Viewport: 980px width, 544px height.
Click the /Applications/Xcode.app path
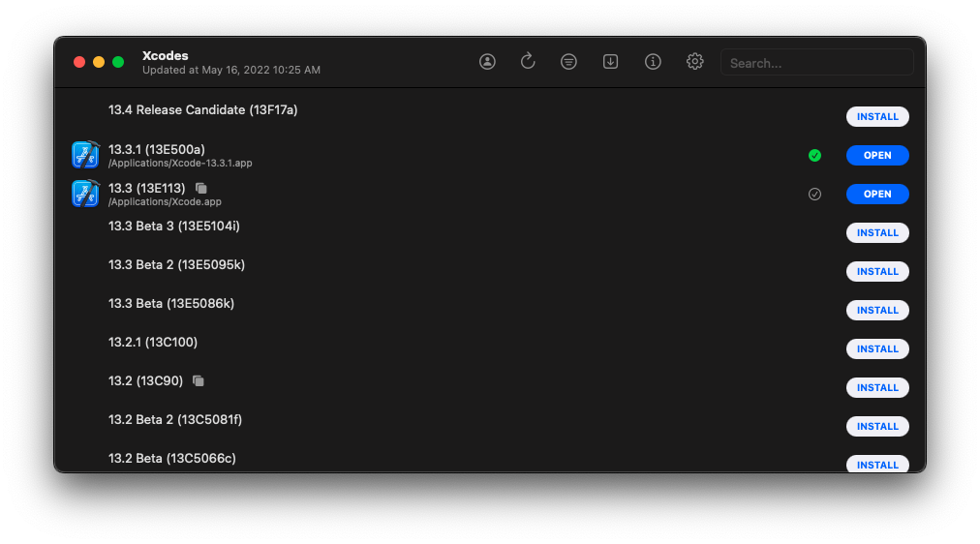[165, 201]
